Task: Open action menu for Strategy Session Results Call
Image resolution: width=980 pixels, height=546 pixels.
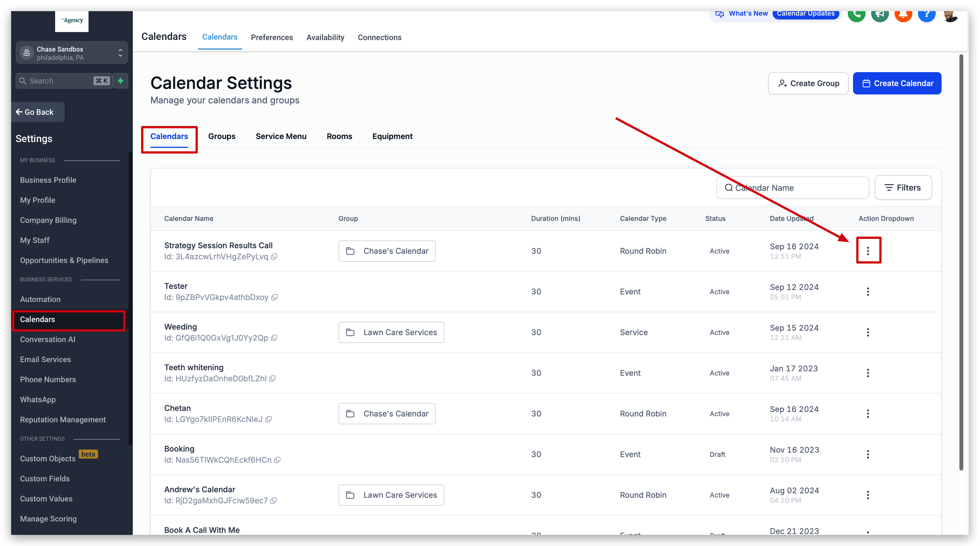Action: click(x=868, y=251)
